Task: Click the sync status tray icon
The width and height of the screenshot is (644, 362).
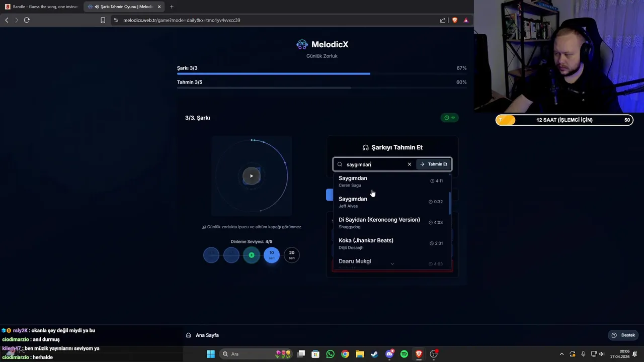Action: tap(573, 354)
